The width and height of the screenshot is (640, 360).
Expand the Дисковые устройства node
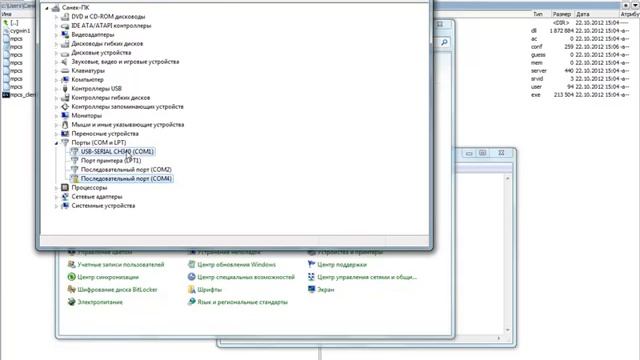(56, 53)
